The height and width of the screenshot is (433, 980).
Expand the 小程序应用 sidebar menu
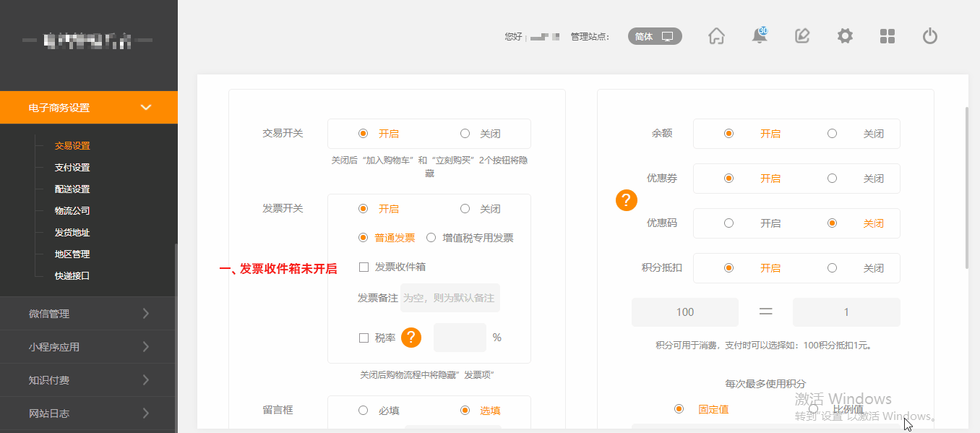pyautogui.click(x=89, y=347)
